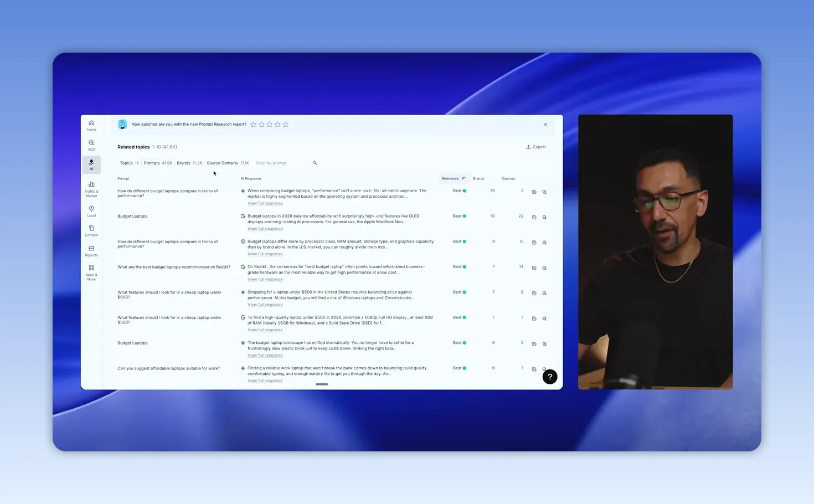Open the 14 sources count
The height and width of the screenshot is (504, 814).
[521, 266]
